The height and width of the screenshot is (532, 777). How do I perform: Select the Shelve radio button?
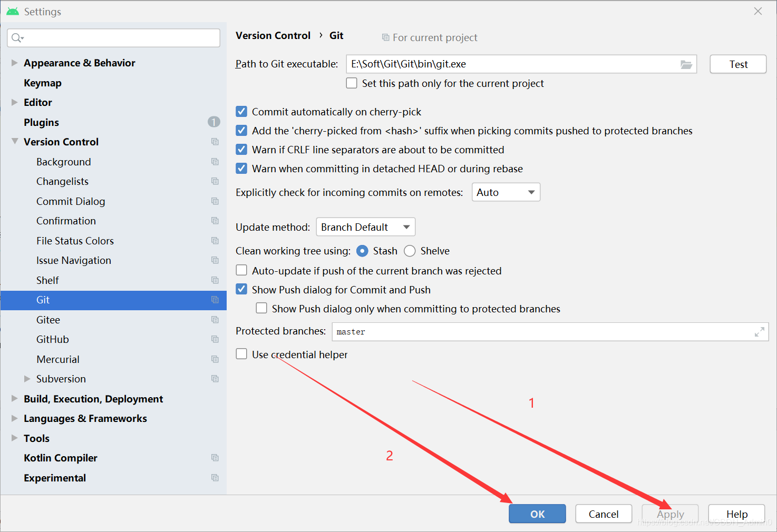pos(410,251)
